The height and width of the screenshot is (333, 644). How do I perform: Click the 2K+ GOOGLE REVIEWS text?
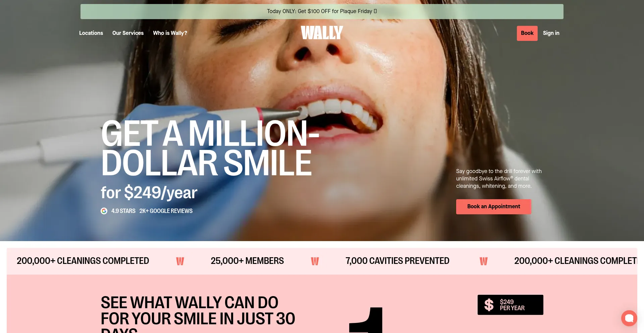coord(166,211)
